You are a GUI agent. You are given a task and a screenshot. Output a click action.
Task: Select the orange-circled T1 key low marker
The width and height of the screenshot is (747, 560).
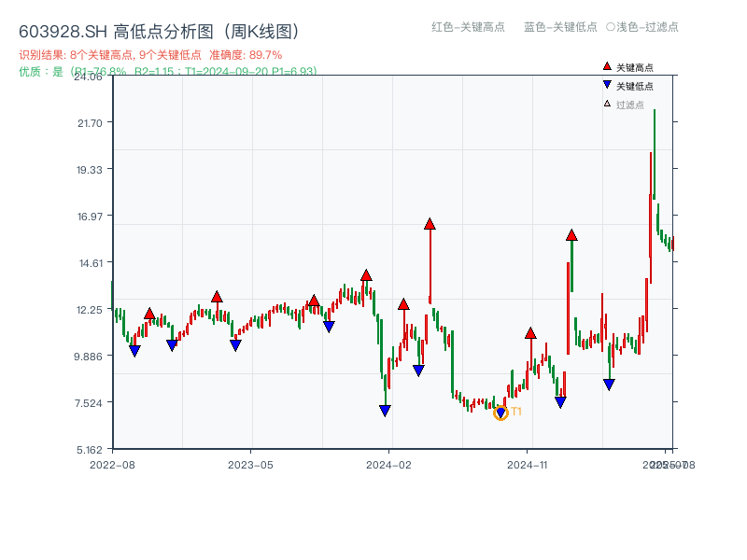pyautogui.click(x=500, y=413)
